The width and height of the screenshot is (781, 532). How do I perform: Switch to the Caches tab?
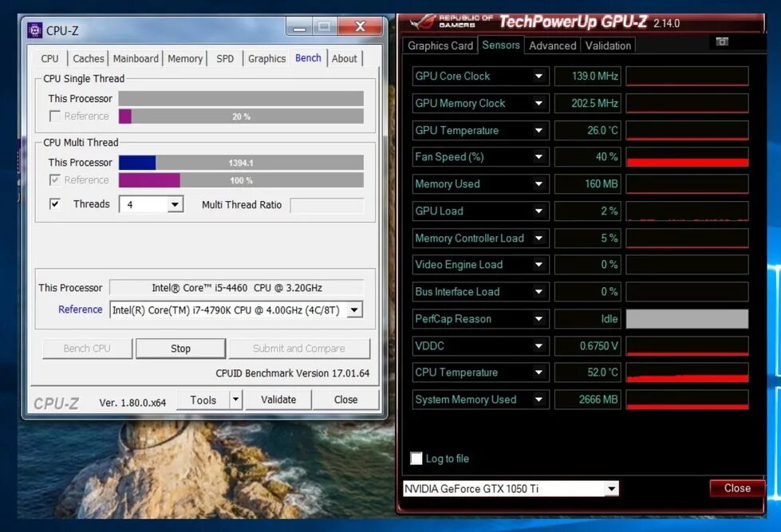click(x=89, y=59)
